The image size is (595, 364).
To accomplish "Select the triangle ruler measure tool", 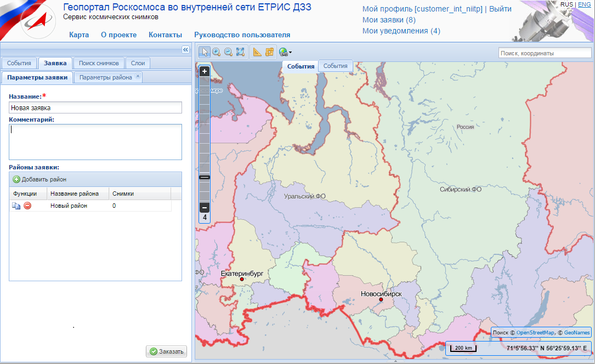I will point(257,52).
